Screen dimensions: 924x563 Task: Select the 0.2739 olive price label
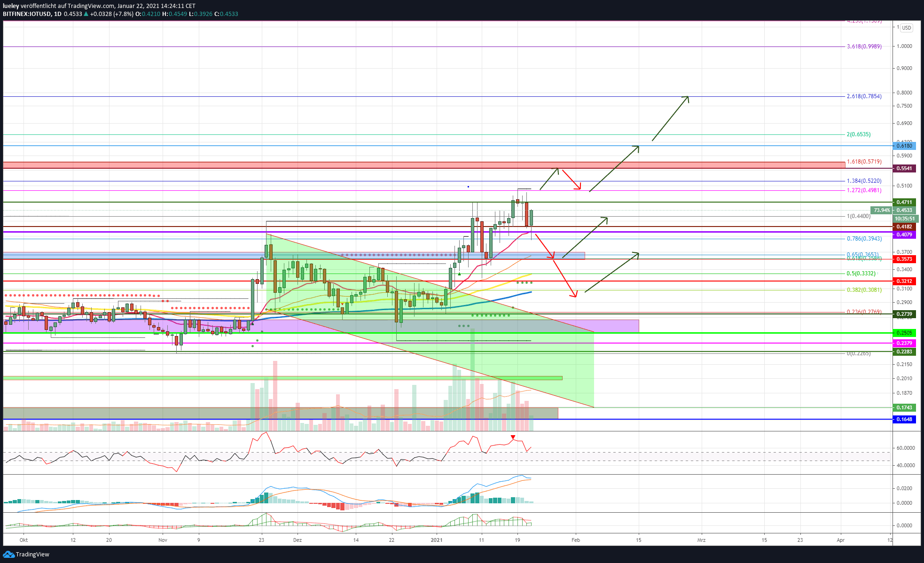[x=904, y=314]
